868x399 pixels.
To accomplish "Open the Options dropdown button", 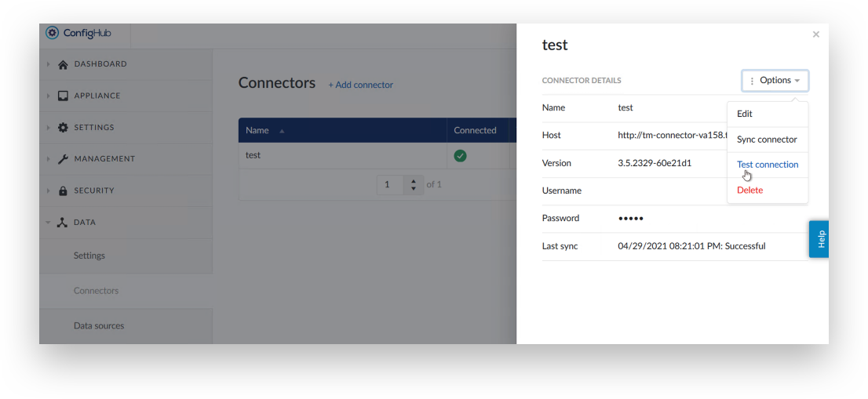I will click(775, 81).
